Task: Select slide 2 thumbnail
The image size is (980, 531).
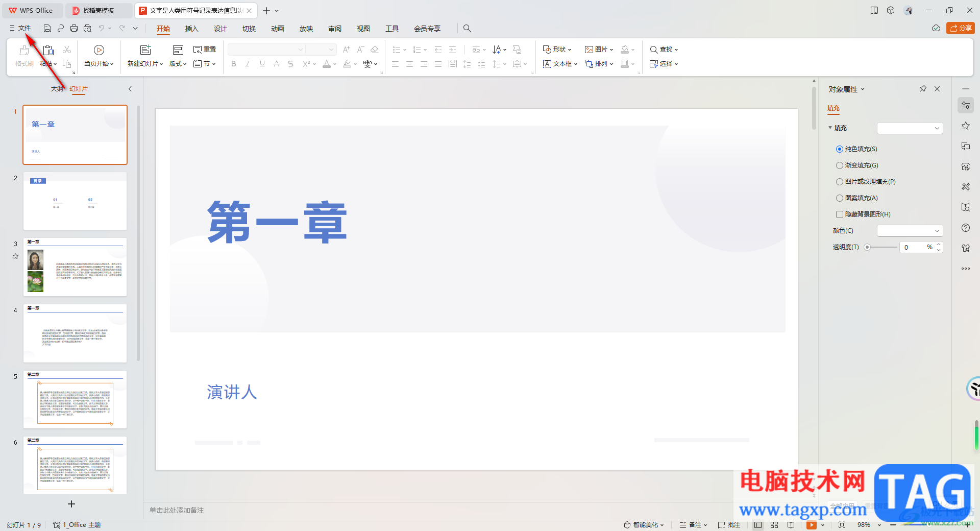Action: pyautogui.click(x=75, y=201)
